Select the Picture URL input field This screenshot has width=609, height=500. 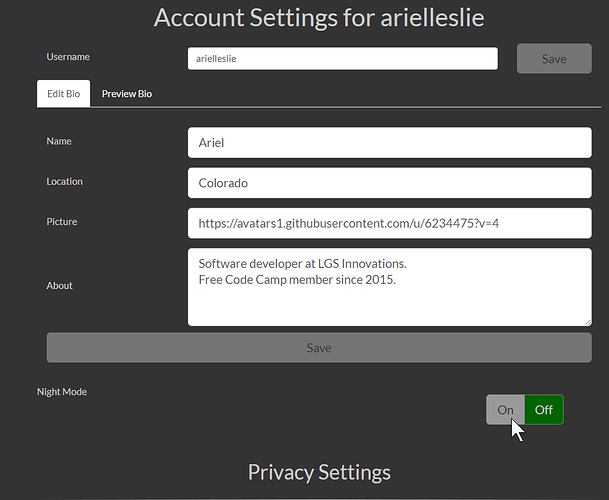(x=389, y=224)
